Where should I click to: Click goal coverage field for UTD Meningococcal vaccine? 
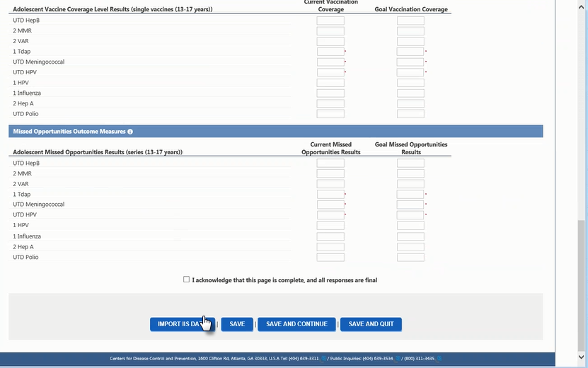pyautogui.click(x=410, y=62)
